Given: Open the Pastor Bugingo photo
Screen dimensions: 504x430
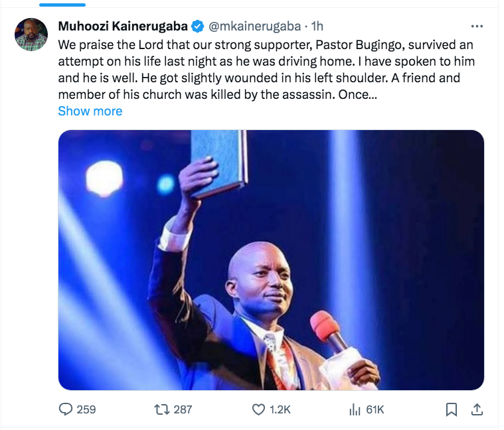Looking at the screenshot, I should point(271,259).
